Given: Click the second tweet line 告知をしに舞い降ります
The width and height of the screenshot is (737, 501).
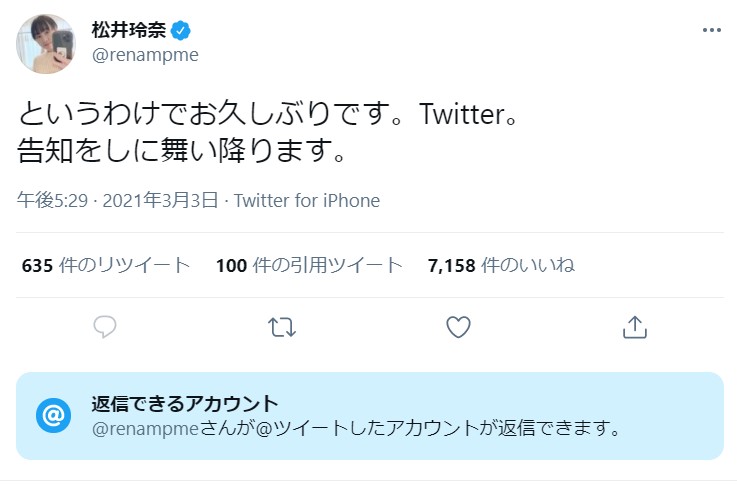Looking at the screenshot, I should tap(181, 150).
